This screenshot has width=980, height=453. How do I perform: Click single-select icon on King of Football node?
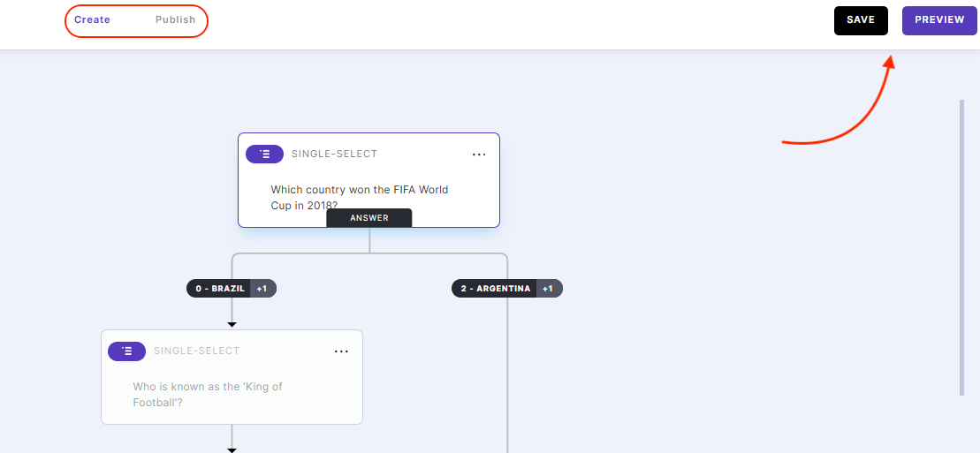[126, 351]
